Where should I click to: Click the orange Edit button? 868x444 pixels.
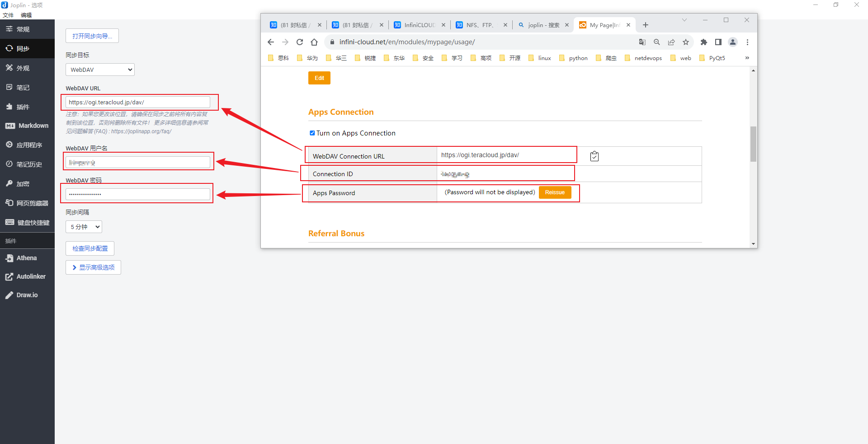[x=319, y=78]
